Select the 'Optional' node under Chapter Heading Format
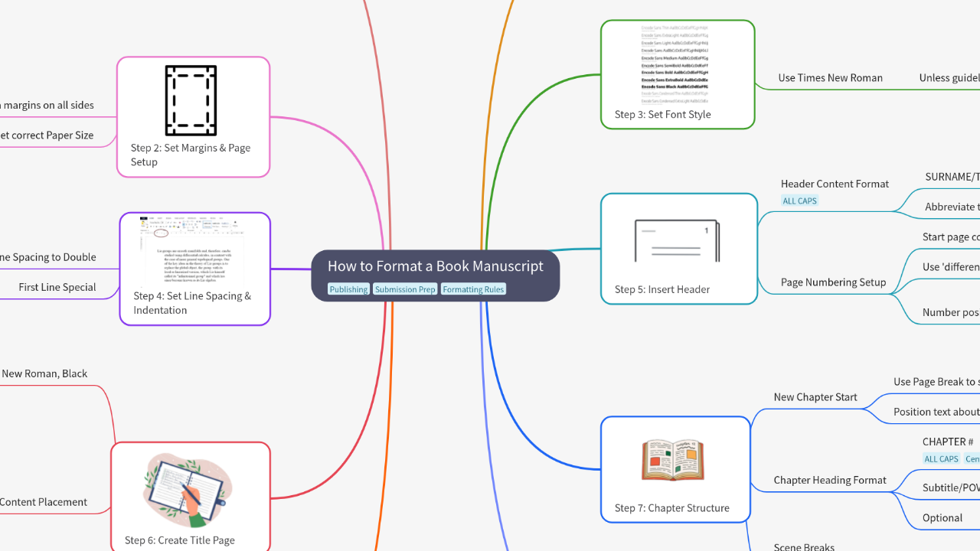Viewport: 980px width, 551px height. pos(942,517)
